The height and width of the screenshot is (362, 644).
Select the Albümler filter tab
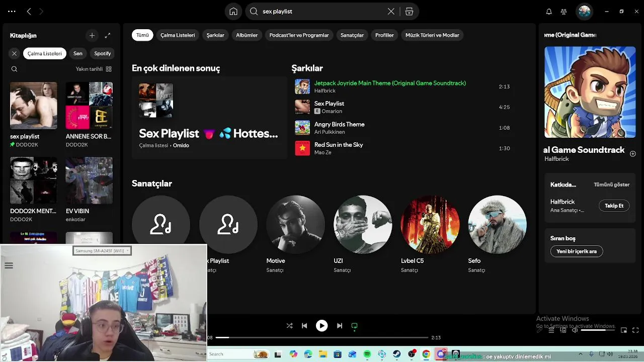[x=247, y=35]
